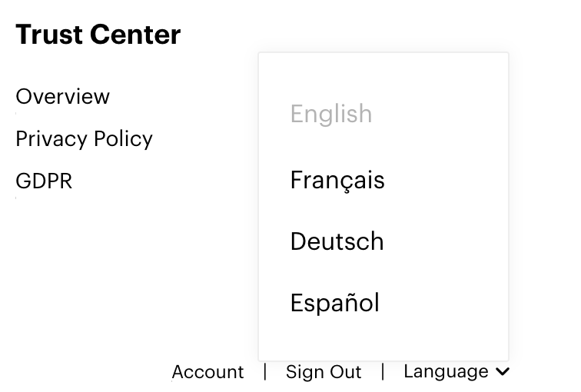Pick the Spanish language option
581x392 pixels.
coord(335,303)
